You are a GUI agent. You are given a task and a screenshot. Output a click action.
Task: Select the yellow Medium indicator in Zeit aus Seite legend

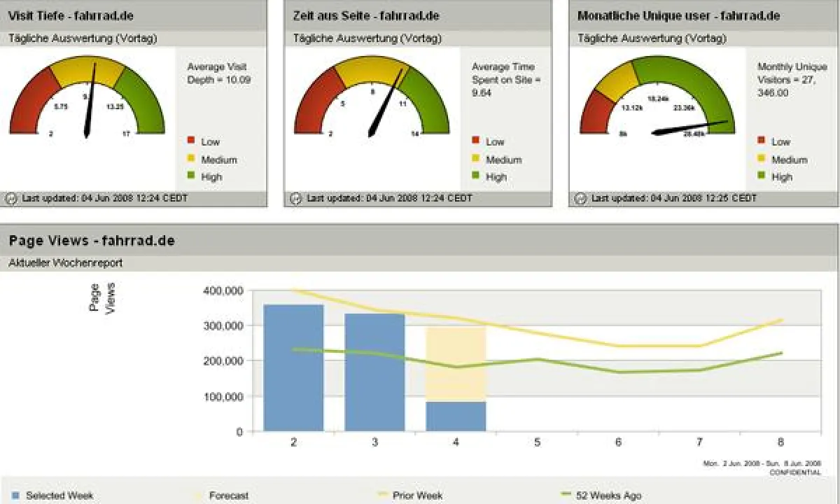tap(476, 160)
